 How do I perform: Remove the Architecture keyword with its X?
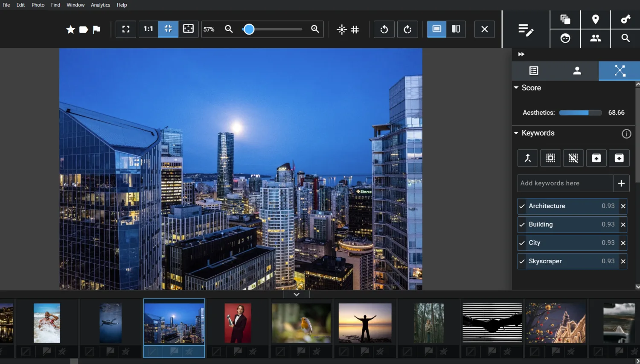pyautogui.click(x=623, y=206)
